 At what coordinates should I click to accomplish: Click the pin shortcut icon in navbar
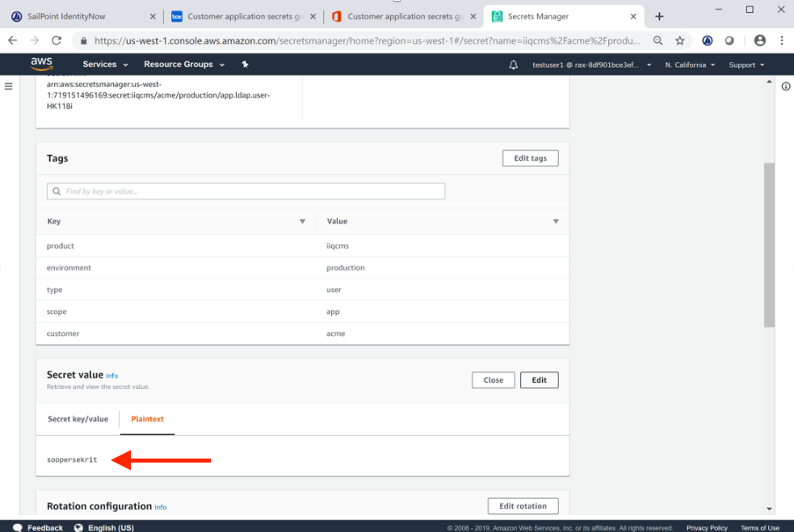point(245,65)
